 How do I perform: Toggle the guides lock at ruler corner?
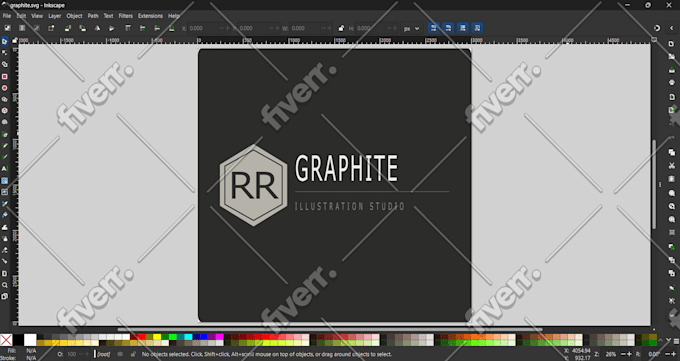click(14, 40)
